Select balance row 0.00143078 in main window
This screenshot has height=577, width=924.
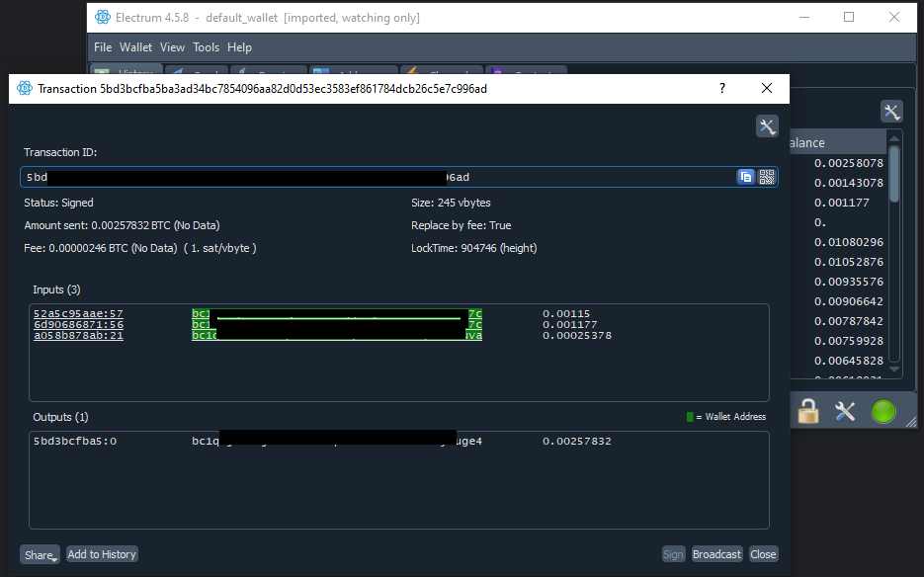pyautogui.click(x=849, y=183)
